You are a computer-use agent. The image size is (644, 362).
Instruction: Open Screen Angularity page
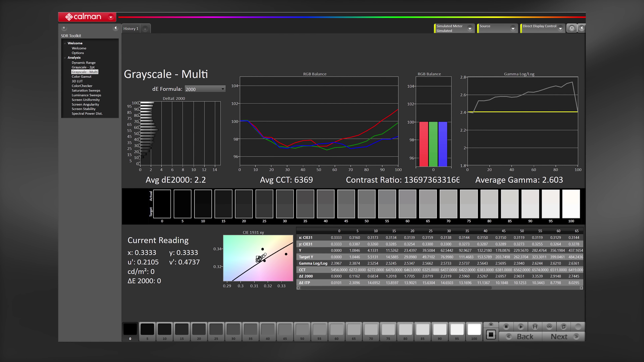(x=85, y=104)
